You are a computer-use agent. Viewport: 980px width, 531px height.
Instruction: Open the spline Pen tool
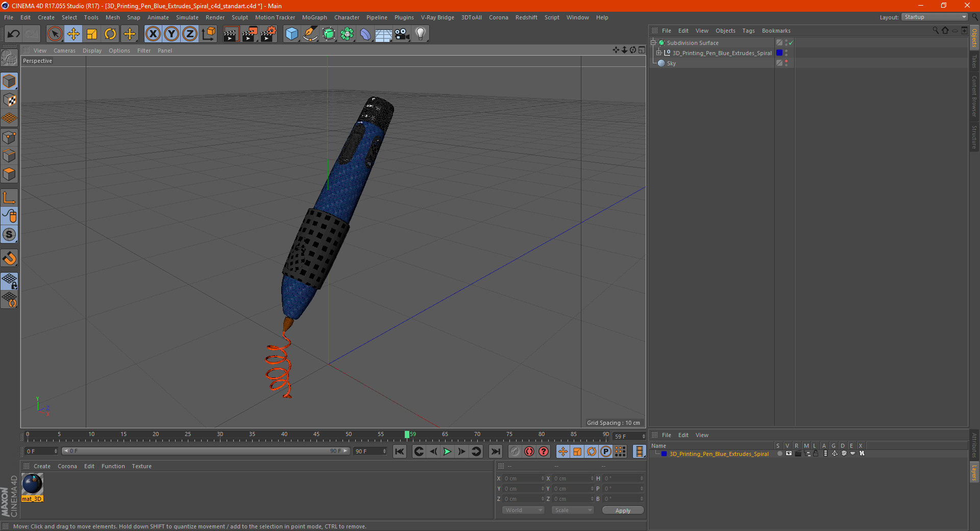[x=310, y=34]
